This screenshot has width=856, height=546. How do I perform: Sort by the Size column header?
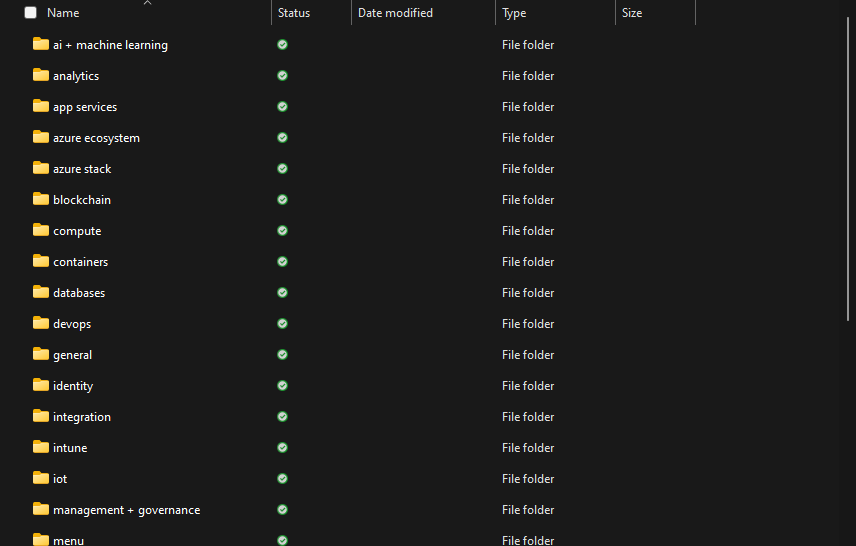point(632,13)
